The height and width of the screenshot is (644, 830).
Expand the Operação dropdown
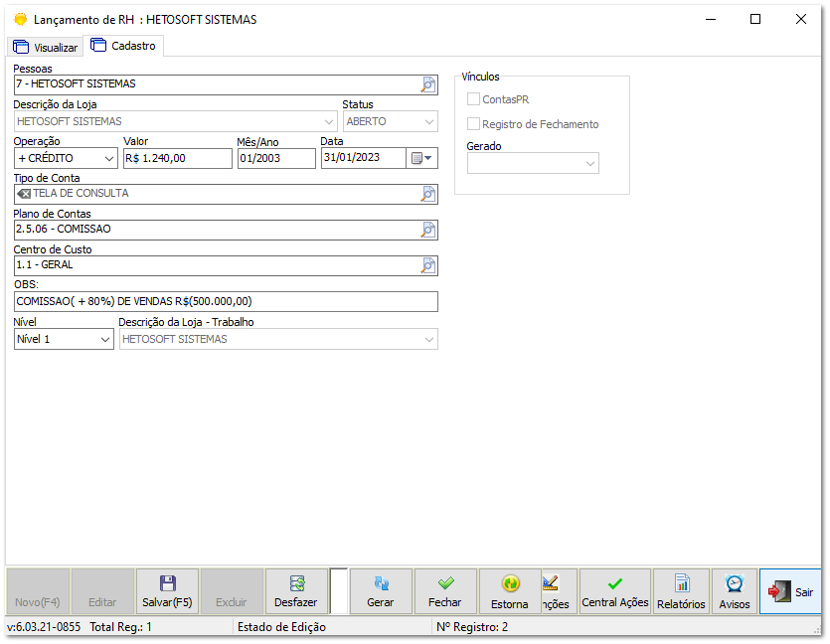coord(108,158)
